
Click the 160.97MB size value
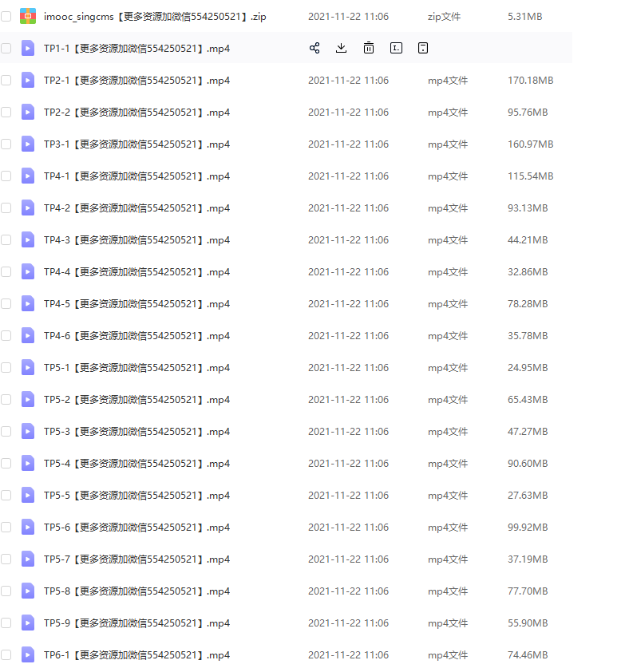530,144
